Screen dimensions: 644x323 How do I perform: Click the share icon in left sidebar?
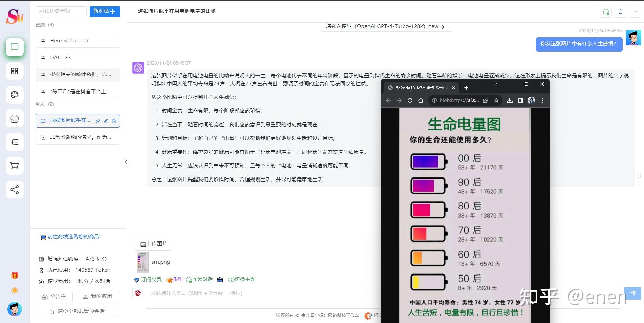[x=14, y=190]
